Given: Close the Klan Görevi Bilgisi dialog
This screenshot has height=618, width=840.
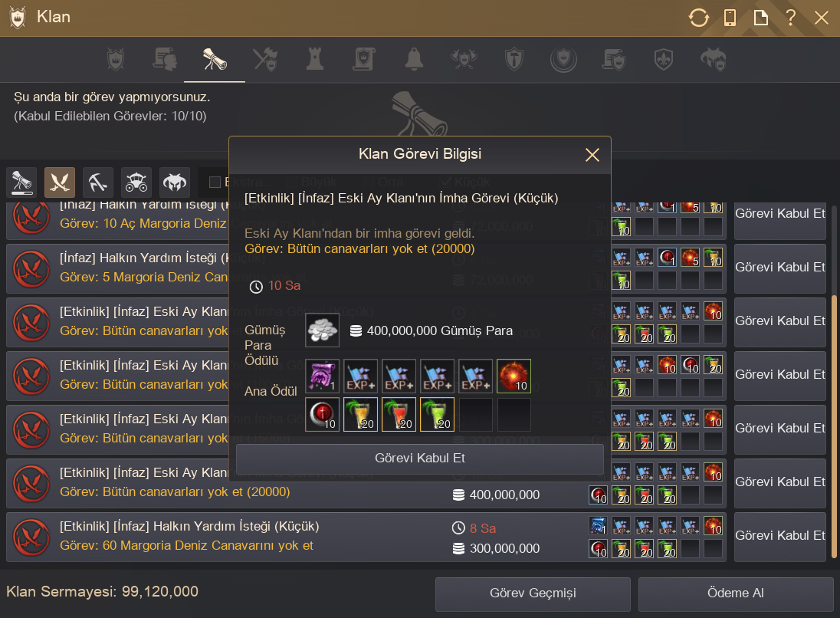Looking at the screenshot, I should (x=592, y=155).
